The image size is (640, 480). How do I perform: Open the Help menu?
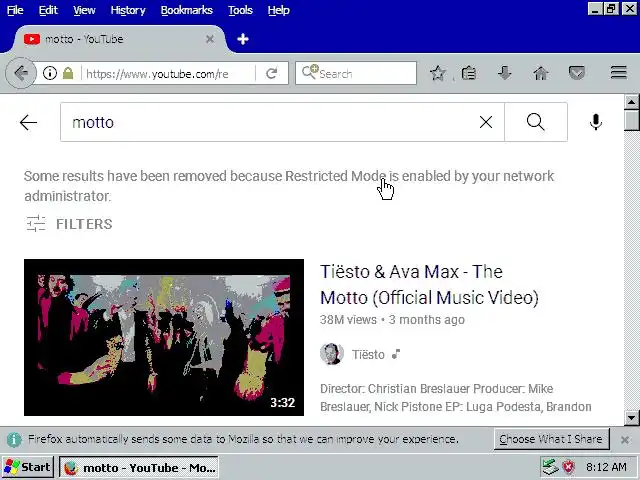tap(278, 10)
